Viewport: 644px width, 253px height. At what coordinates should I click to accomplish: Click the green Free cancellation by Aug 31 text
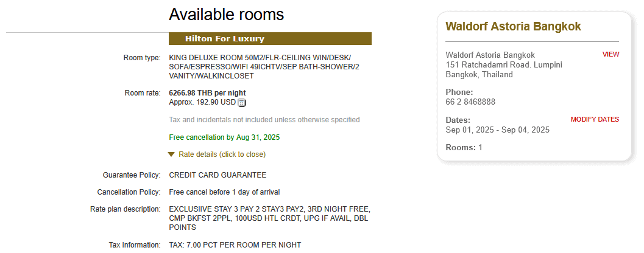[x=224, y=137]
